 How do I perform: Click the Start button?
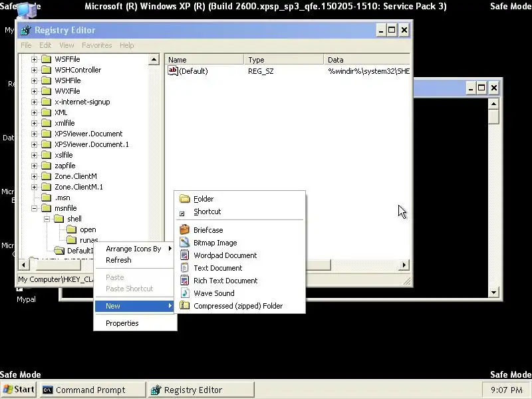[19, 390]
